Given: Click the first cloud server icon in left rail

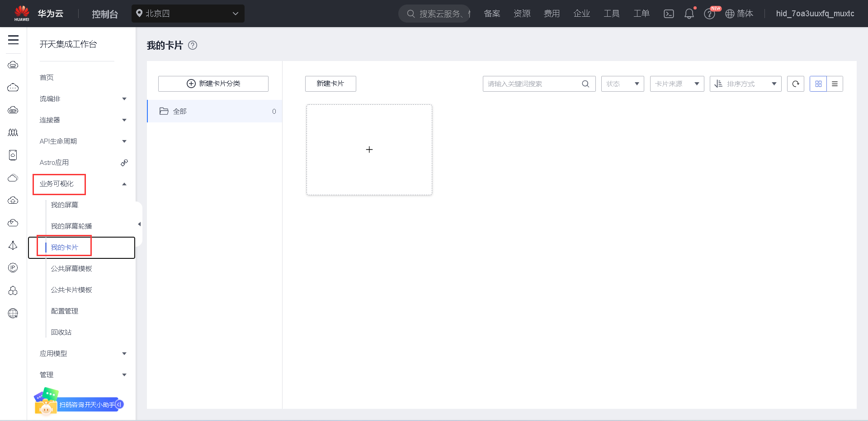Looking at the screenshot, I should 13,65.
